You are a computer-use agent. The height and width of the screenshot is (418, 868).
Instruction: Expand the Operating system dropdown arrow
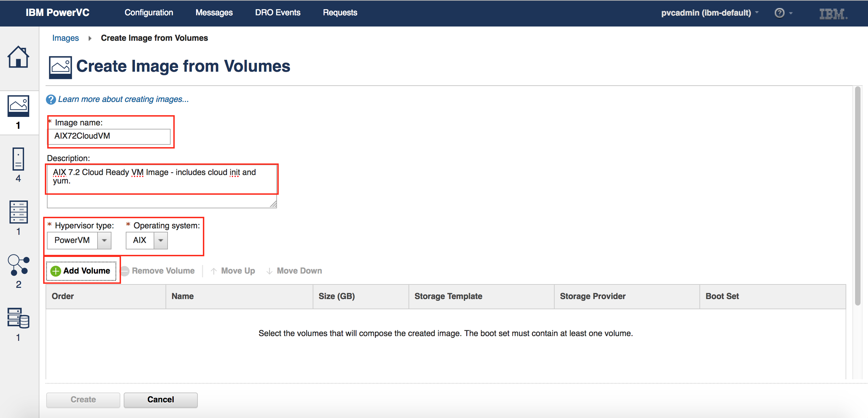(161, 240)
